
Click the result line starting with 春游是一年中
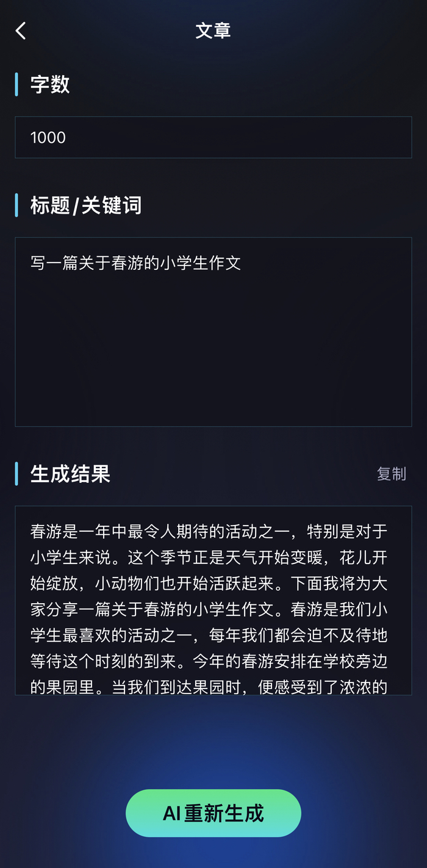click(x=209, y=531)
